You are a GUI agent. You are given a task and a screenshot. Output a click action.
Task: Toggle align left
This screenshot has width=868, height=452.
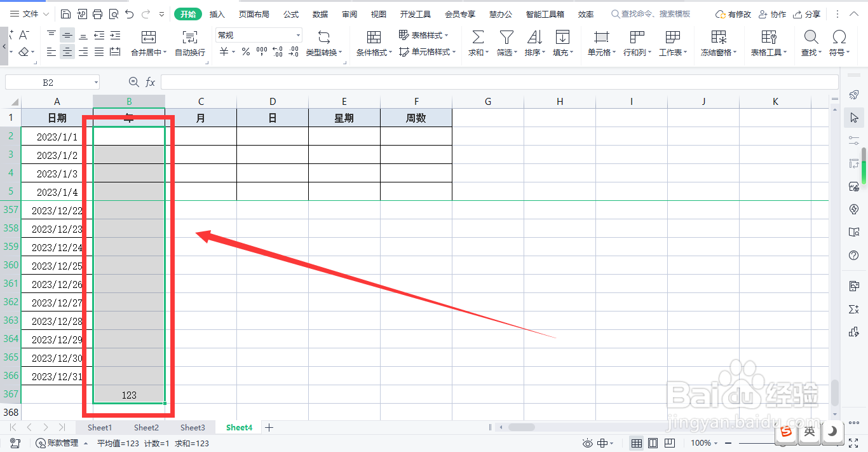tap(51, 52)
